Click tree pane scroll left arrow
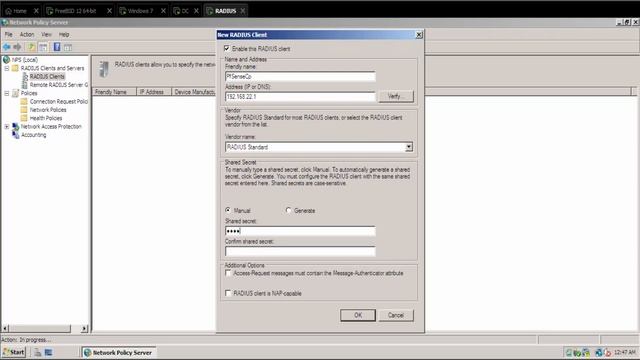The image size is (640, 360). [5, 328]
